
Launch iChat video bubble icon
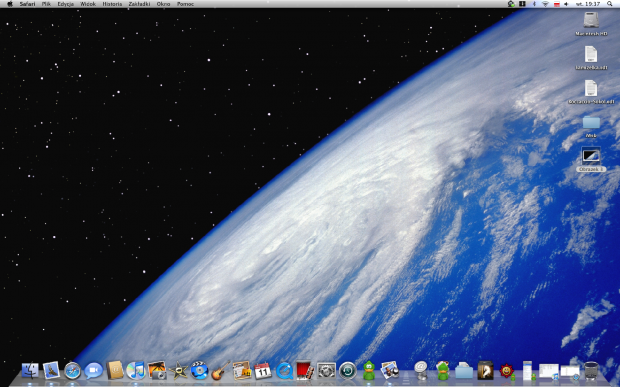tap(94, 371)
